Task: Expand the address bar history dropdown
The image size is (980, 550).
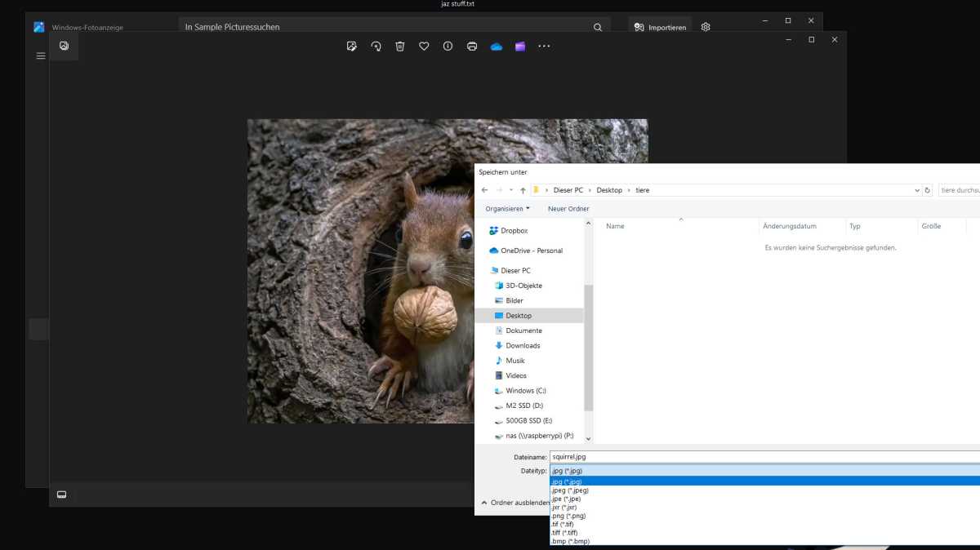Action: click(x=917, y=190)
